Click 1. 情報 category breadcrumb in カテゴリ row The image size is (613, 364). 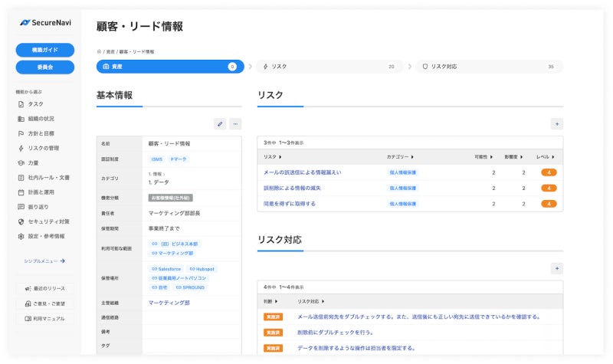point(156,174)
